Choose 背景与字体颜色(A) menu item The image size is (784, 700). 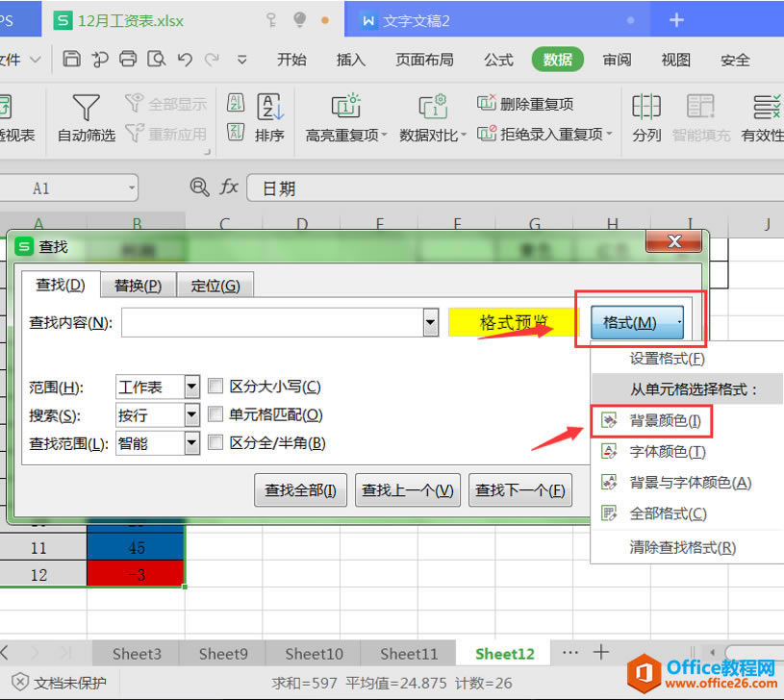pyautogui.click(x=687, y=483)
